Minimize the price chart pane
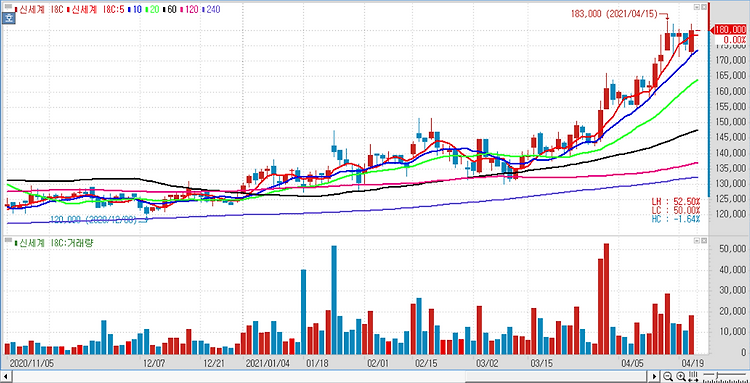Viewport: 750px width, 383px height. 697,7
